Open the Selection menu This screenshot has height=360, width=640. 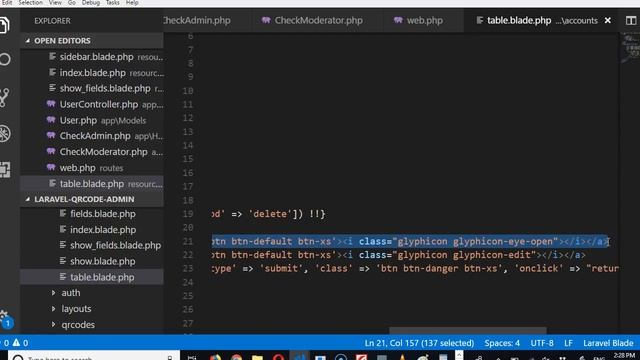click(30, 3)
